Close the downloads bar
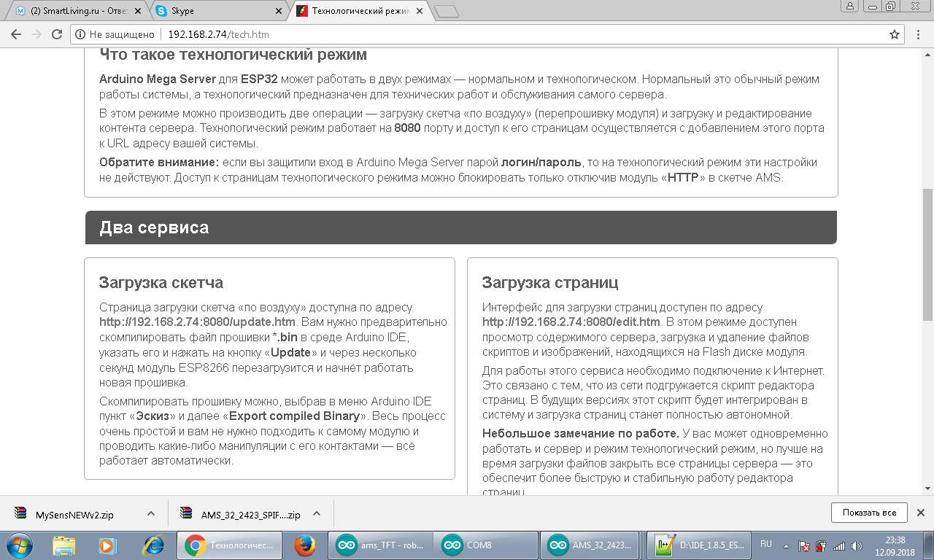The image size is (934, 560). click(x=921, y=513)
